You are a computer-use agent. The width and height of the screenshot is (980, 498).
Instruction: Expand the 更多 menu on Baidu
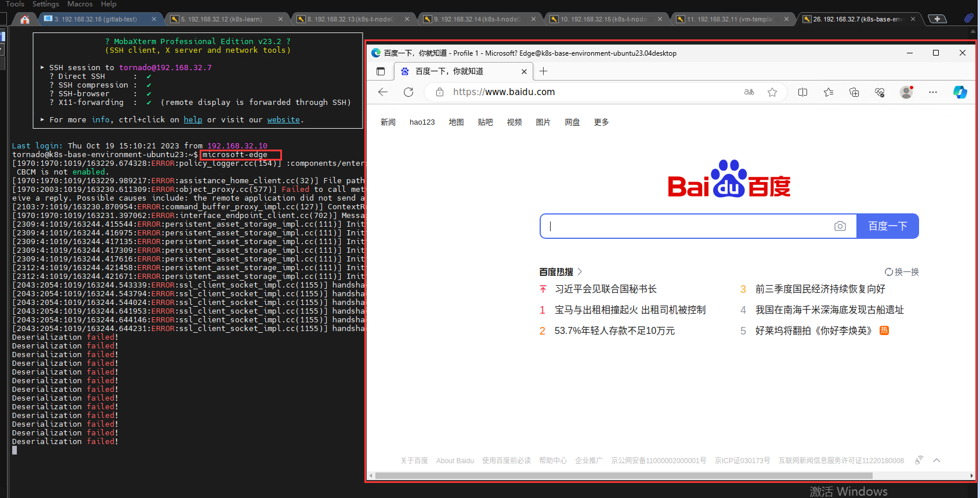[601, 122]
